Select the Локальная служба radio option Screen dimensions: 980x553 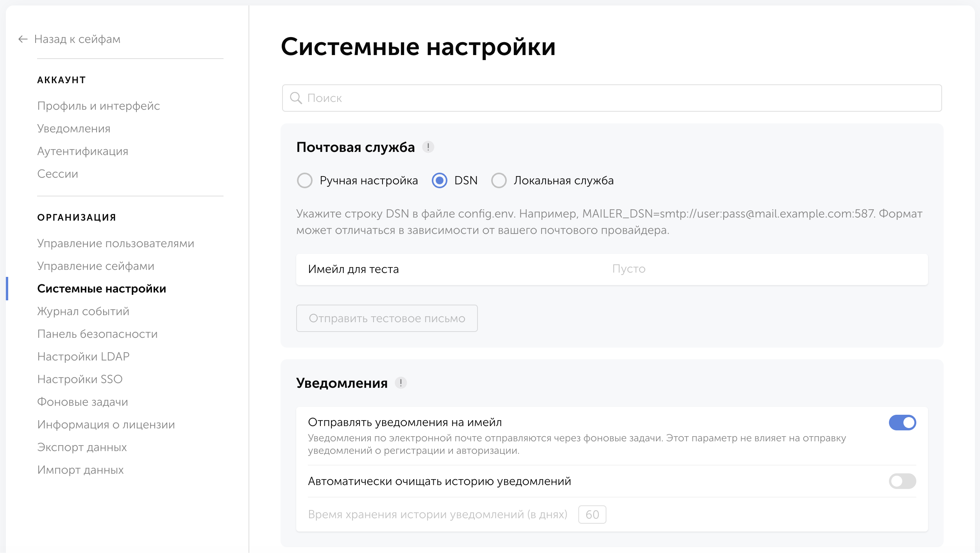click(499, 180)
